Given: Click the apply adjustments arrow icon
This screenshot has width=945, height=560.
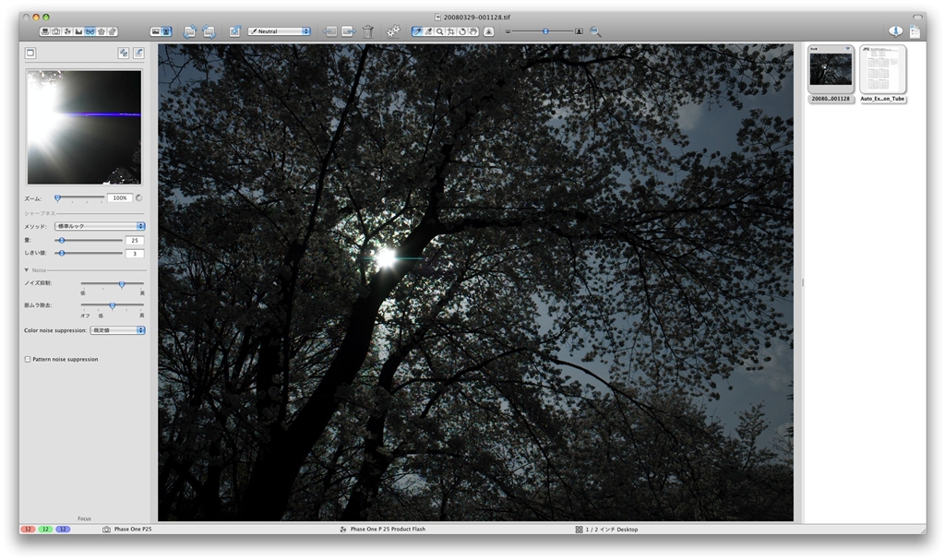Looking at the screenshot, I should (x=235, y=31).
